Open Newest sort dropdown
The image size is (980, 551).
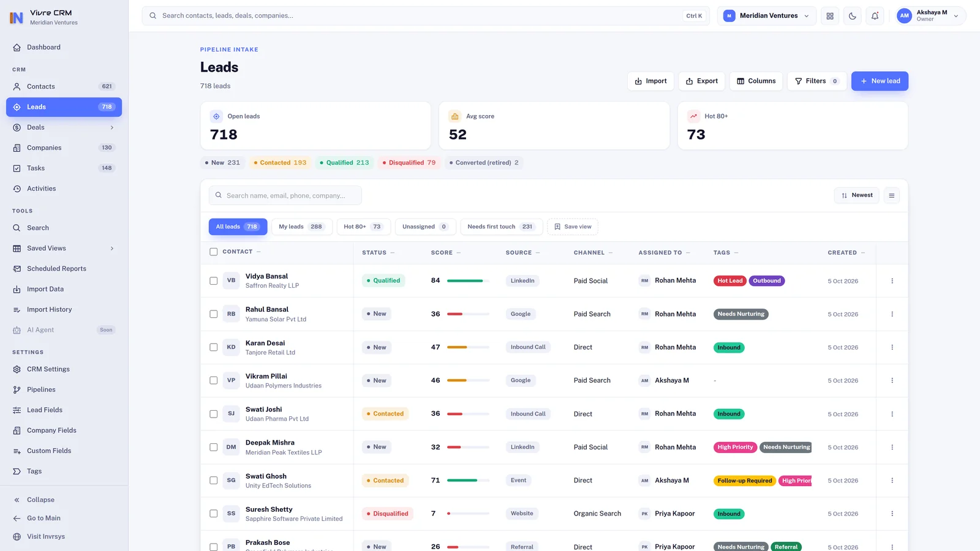(x=856, y=195)
